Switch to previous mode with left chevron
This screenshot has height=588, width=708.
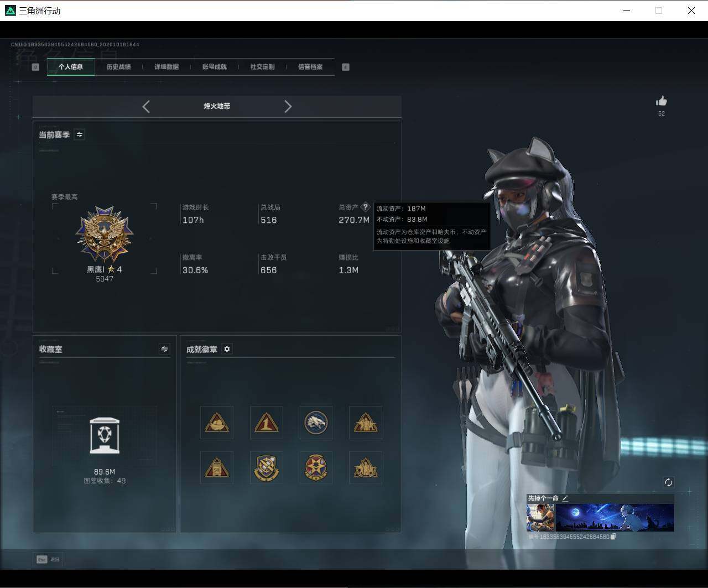pos(146,107)
